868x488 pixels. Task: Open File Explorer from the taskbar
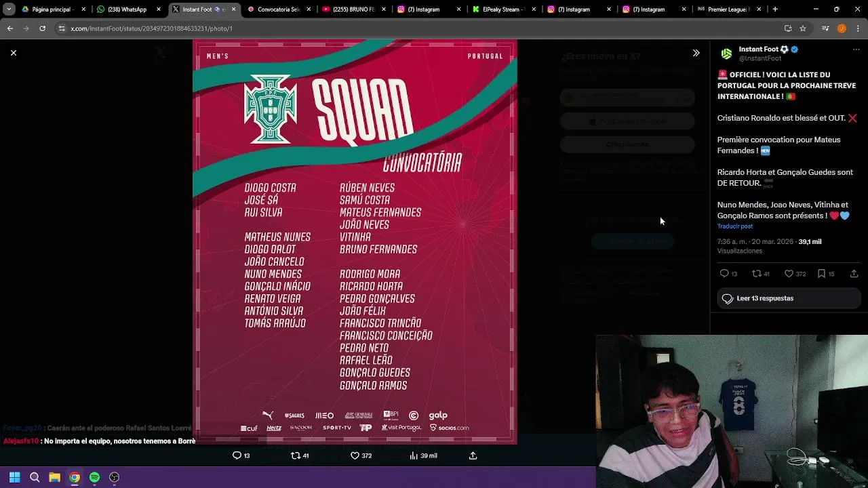tap(55, 477)
